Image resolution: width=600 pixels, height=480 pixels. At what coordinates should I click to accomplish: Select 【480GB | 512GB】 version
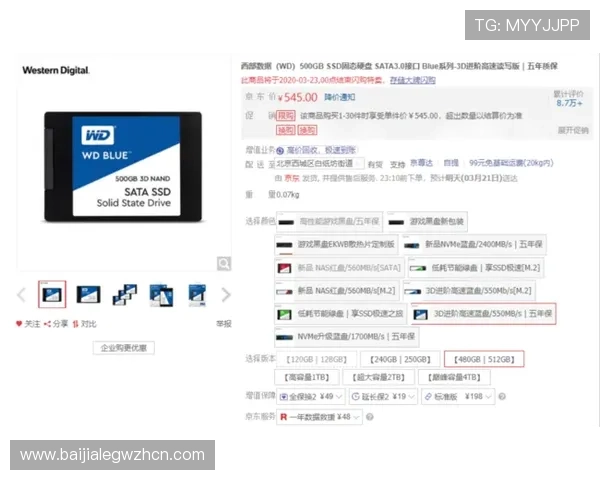pos(484,359)
